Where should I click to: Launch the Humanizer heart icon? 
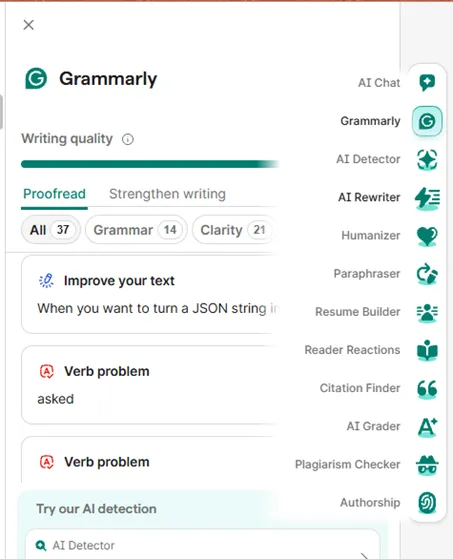pyautogui.click(x=427, y=236)
